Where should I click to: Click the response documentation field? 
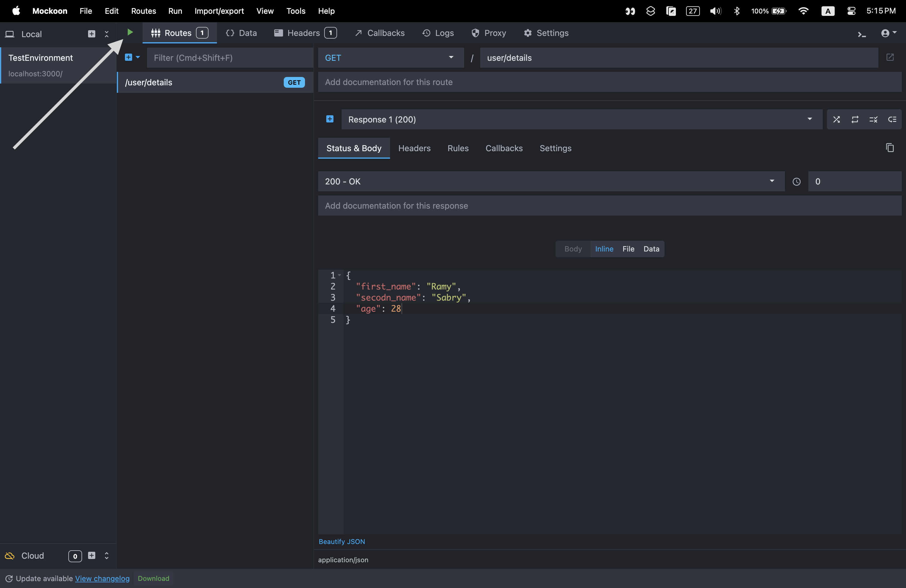609,206
